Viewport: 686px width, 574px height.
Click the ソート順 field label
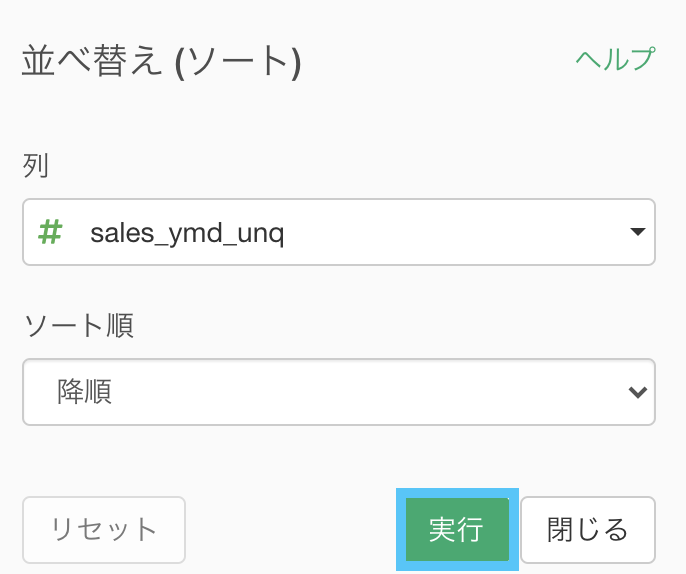tap(79, 326)
